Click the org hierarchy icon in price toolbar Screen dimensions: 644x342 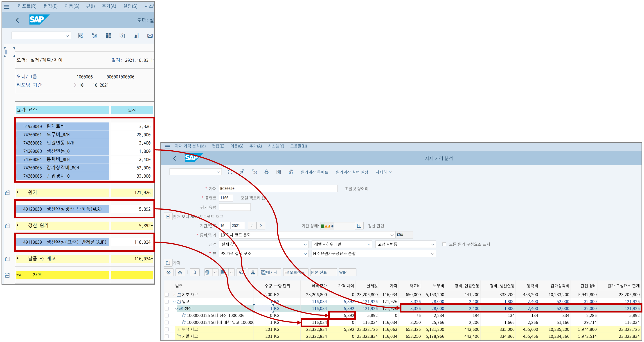pos(253,272)
